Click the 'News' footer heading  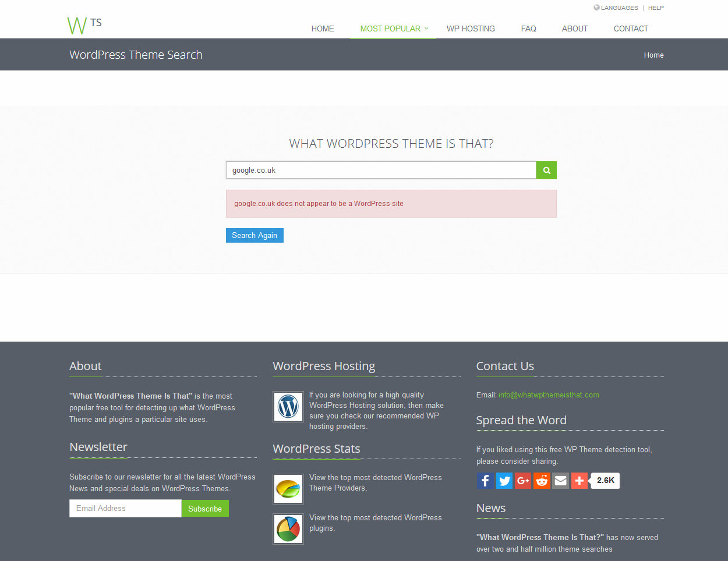tap(491, 508)
